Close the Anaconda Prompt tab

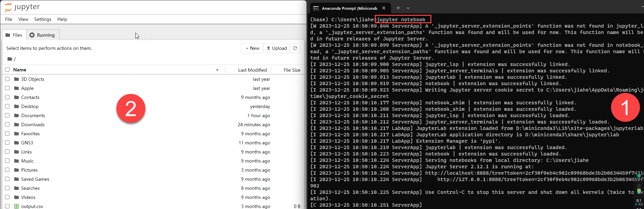click(384, 8)
